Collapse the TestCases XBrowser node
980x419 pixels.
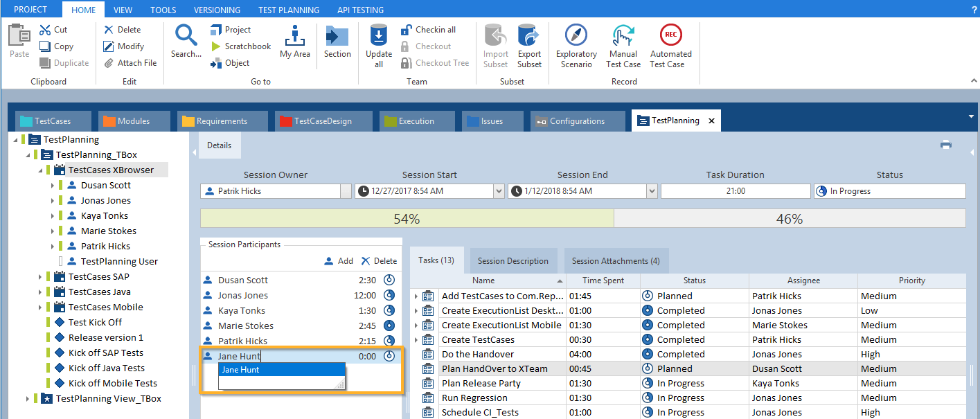[x=40, y=170]
